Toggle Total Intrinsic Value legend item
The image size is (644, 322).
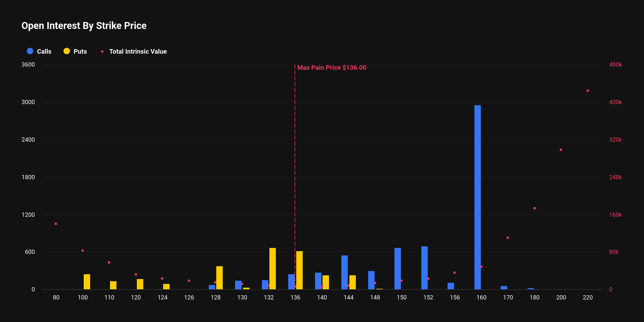point(138,52)
